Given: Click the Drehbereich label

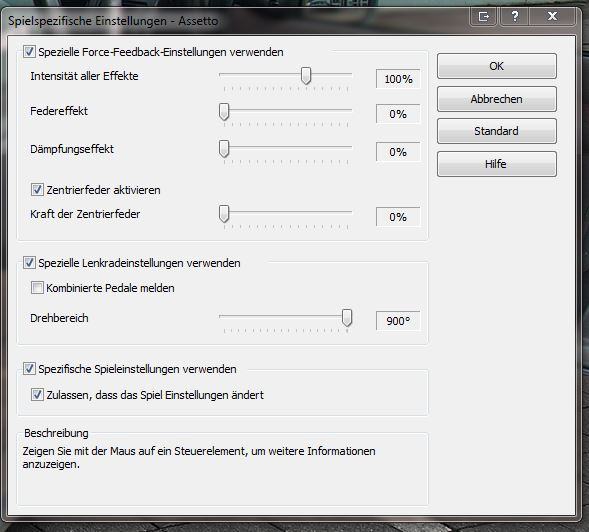Looking at the screenshot, I should (59, 318).
